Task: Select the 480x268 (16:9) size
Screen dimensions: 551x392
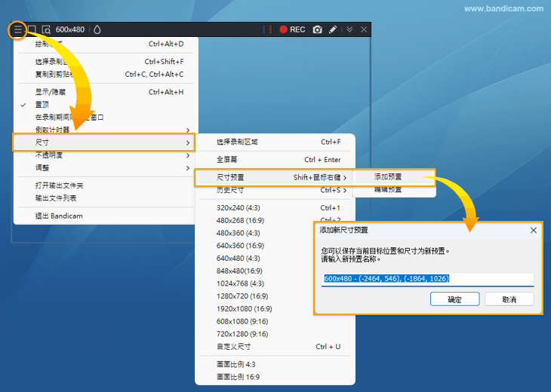Action: [x=256, y=220]
